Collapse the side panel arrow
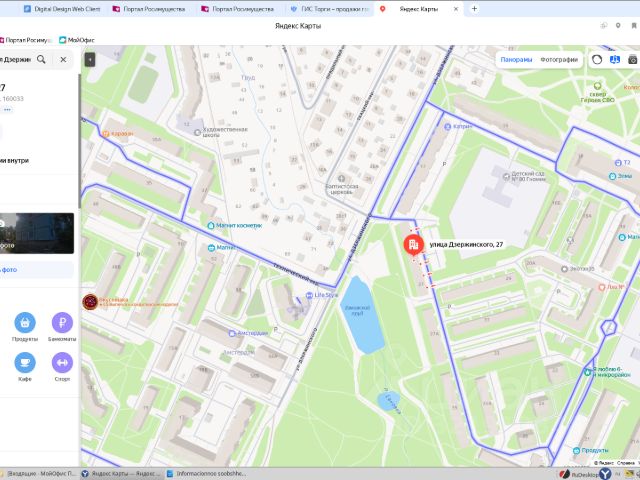Screen dimensions: 640x480 point(90,60)
